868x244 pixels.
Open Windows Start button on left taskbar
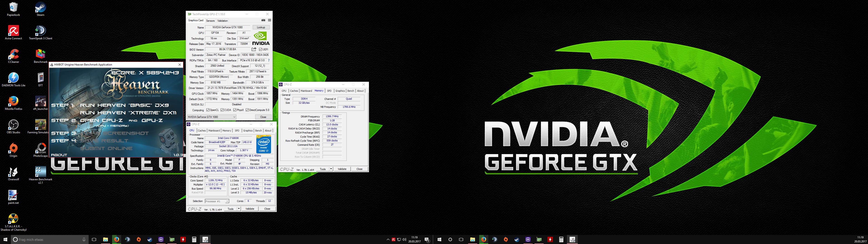[x=5, y=239]
